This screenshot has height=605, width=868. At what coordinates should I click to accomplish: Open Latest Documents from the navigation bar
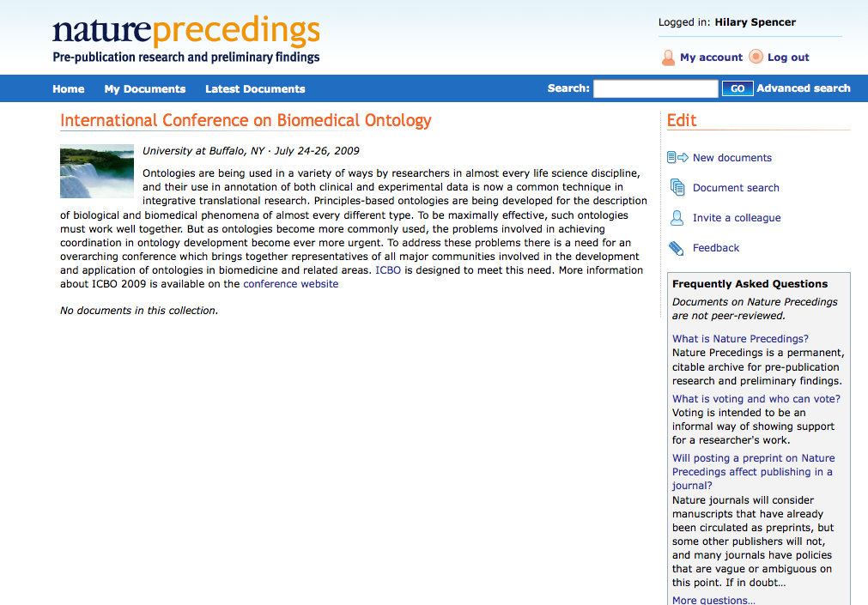255,89
